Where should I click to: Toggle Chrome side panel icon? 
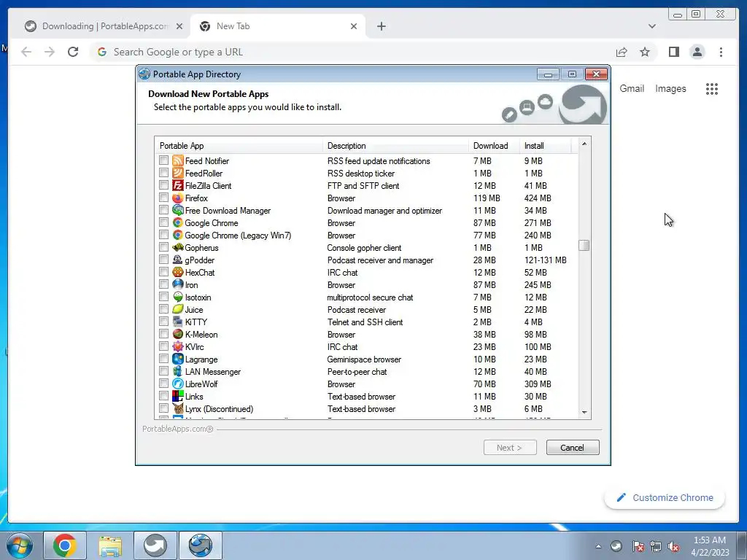coord(673,52)
